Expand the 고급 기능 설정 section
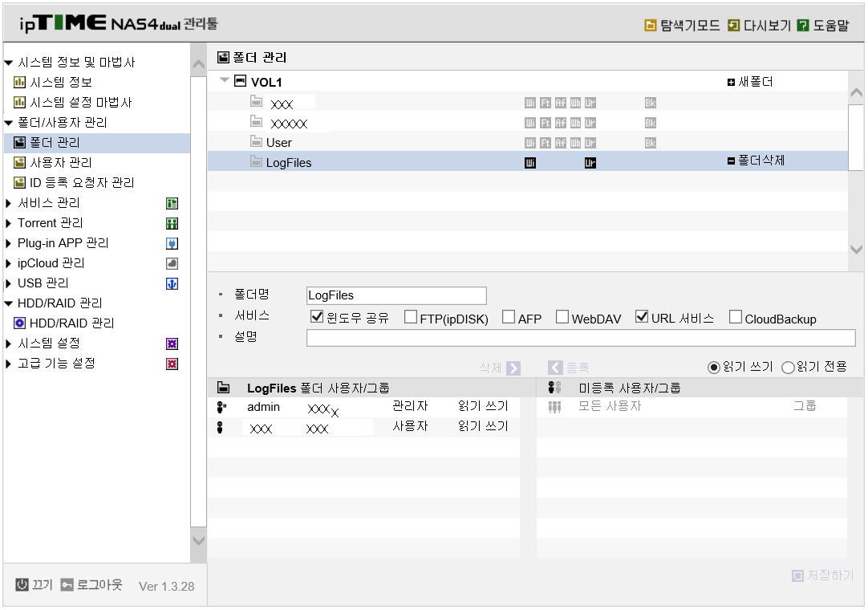 (8, 364)
